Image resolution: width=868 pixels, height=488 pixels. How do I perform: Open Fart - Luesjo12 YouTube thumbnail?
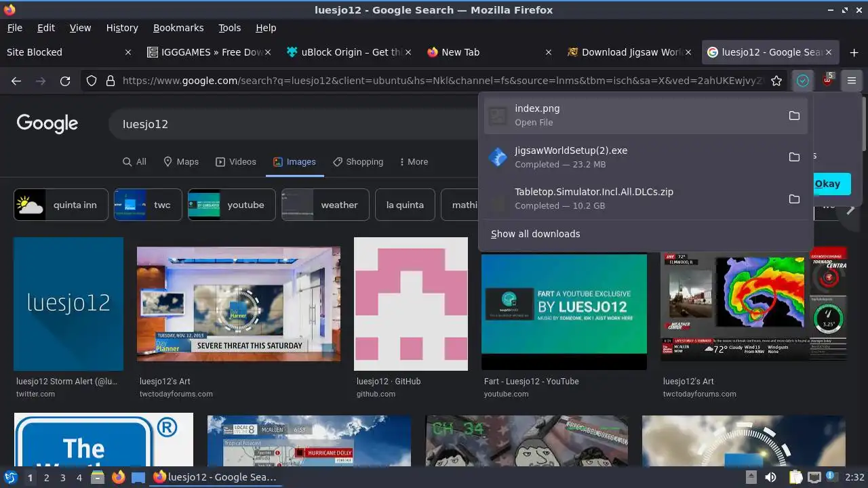click(x=564, y=312)
